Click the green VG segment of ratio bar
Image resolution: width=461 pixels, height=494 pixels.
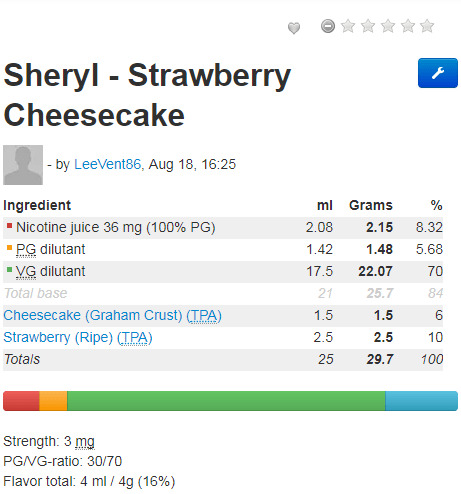pos(226,401)
